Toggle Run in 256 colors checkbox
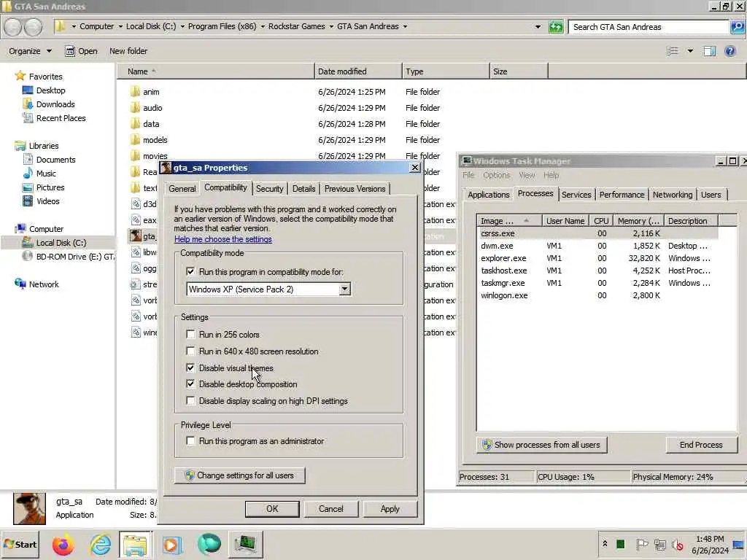The width and height of the screenshot is (747, 560). 190,334
